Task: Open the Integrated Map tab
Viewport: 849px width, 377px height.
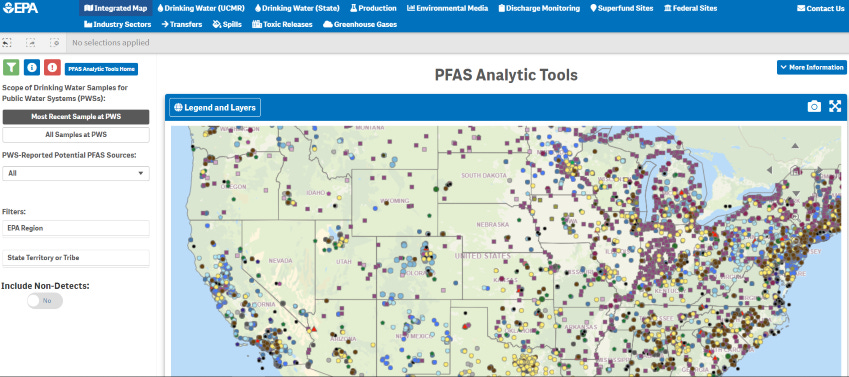Action: tap(116, 8)
